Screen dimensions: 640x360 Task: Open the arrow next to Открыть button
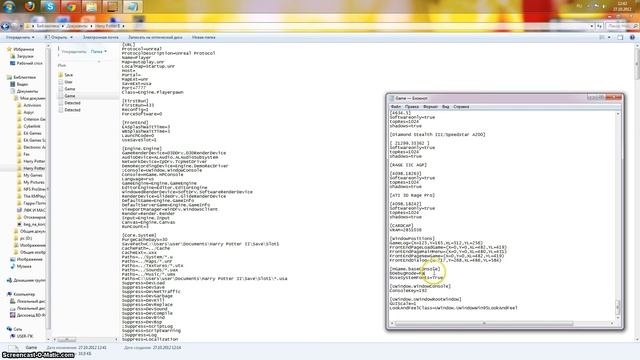point(71,37)
